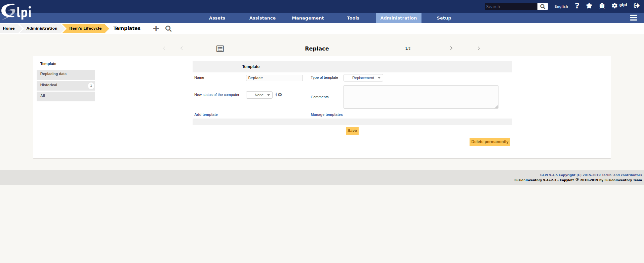Viewport: 644px width, 263px height.
Task: Click the add status plus icon
Action: pyautogui.click(x=280, y=95)
